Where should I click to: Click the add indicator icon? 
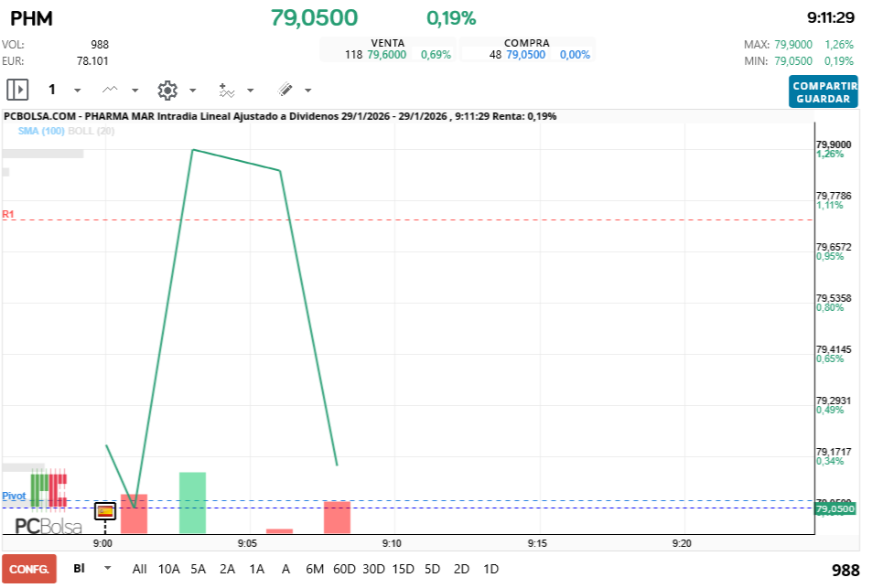(x=227, y=90)
